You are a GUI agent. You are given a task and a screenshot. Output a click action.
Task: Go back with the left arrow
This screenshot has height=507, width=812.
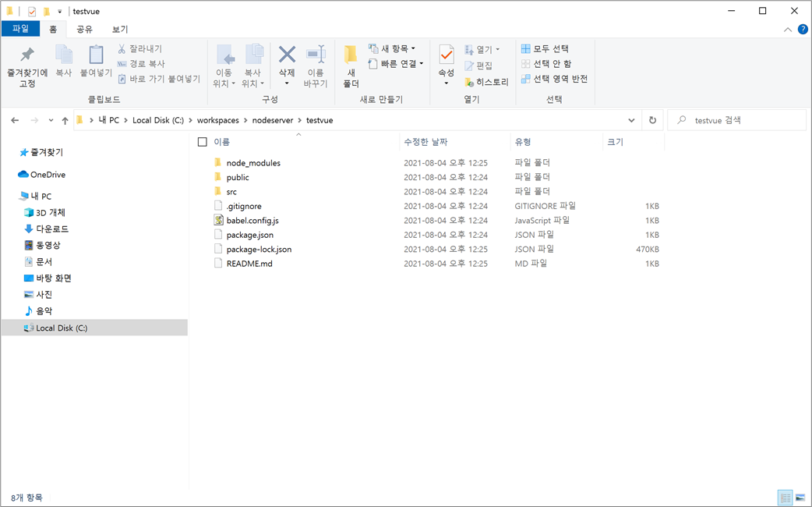[15, 120]
